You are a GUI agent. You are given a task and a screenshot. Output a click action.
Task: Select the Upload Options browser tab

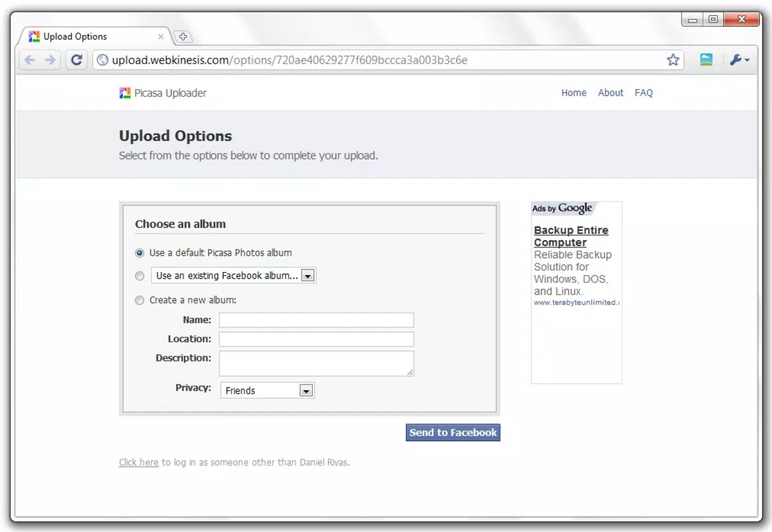point(96,37)
